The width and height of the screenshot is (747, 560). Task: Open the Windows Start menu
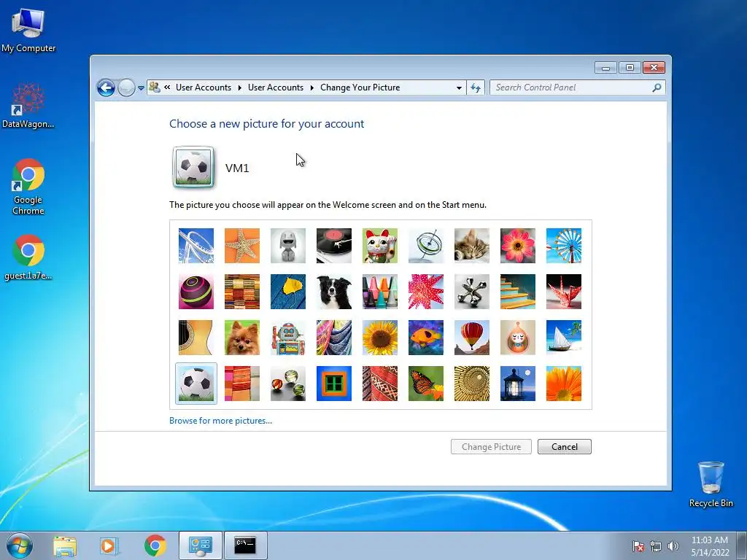tap(20, 545)
